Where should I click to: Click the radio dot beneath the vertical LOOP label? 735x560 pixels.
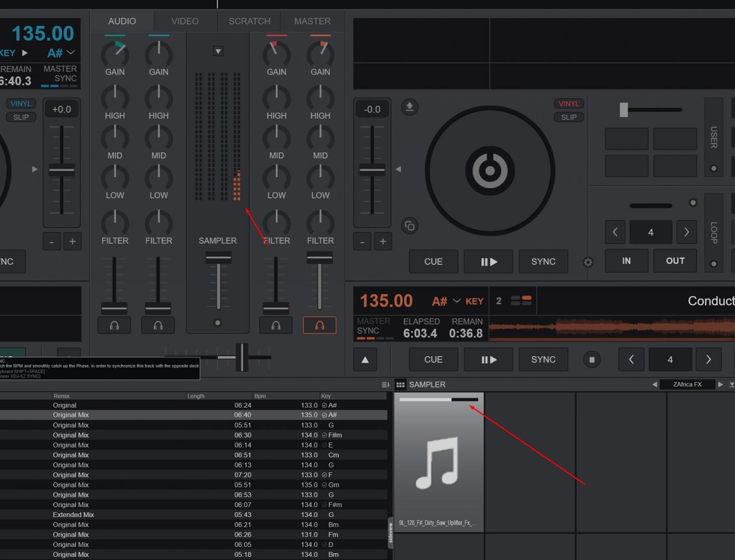pos(714,264)
